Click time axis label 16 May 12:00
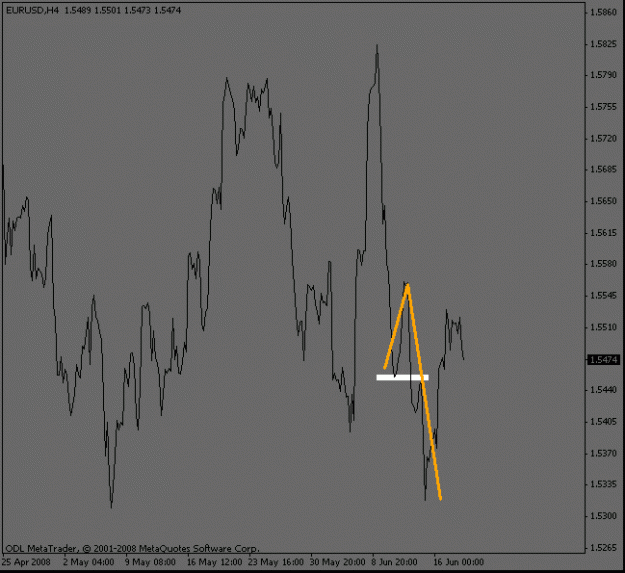625x573 pixels. pyautogui.click(x=214, y=563)
